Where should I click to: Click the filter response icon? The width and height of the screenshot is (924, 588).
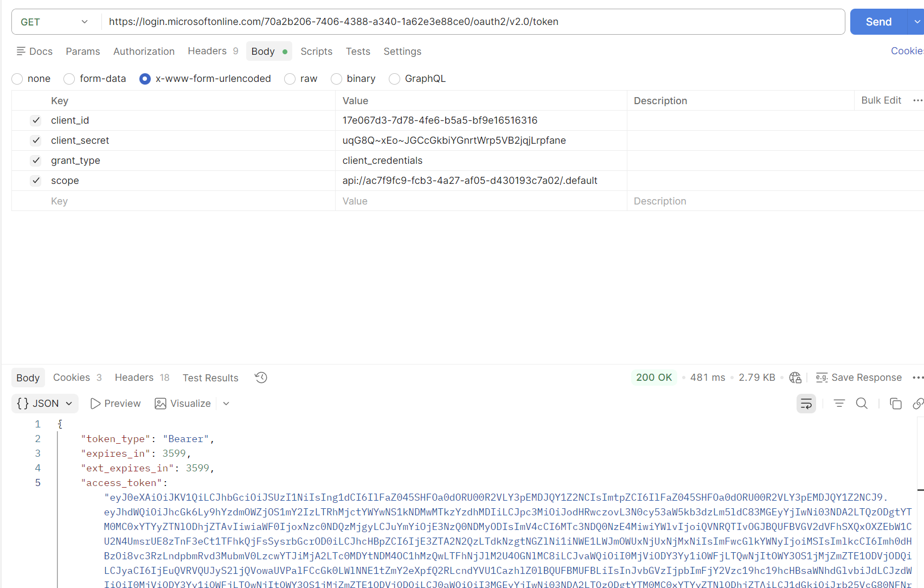(839, 404)
